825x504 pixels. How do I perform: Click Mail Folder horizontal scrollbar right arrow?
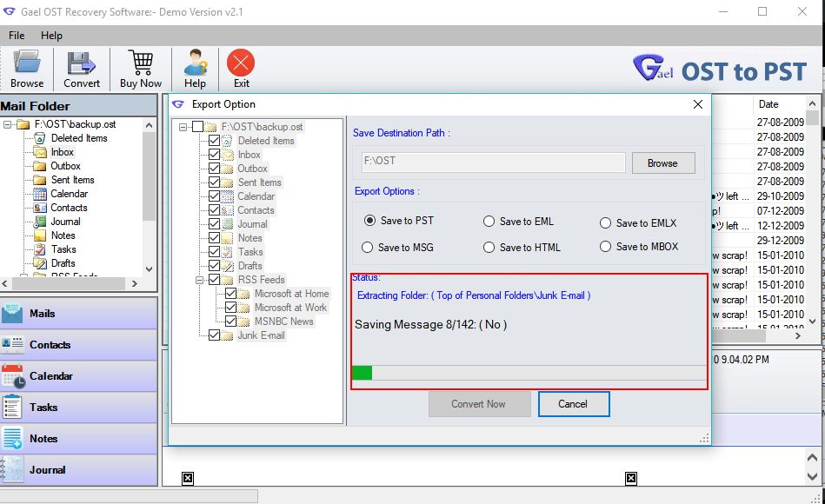point(134,283)
